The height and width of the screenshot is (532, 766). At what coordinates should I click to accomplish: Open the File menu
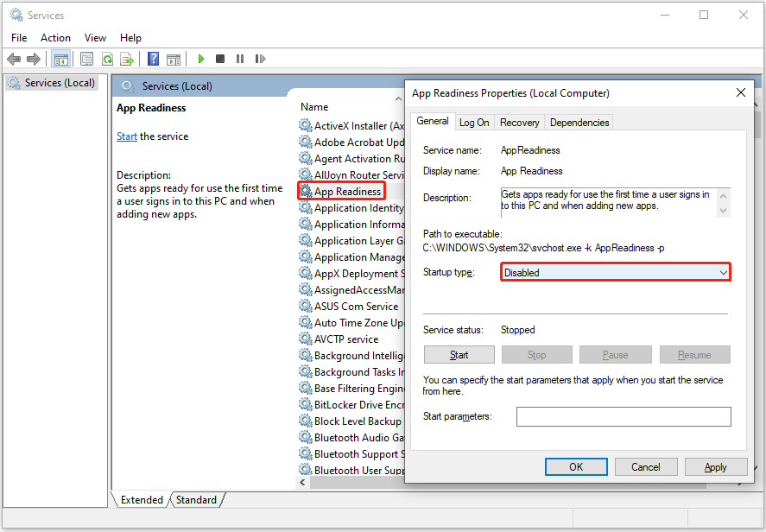19,38
